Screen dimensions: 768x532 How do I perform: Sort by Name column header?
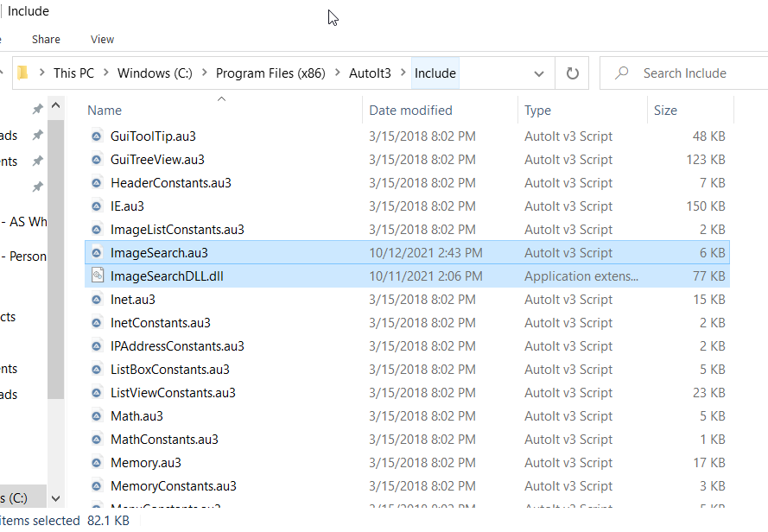(105, 111)
